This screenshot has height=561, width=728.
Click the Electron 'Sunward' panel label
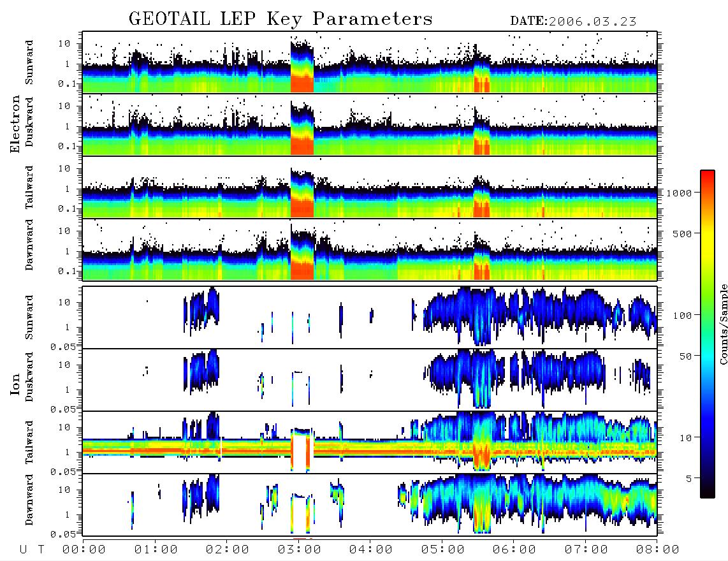[x=29, y=62]
